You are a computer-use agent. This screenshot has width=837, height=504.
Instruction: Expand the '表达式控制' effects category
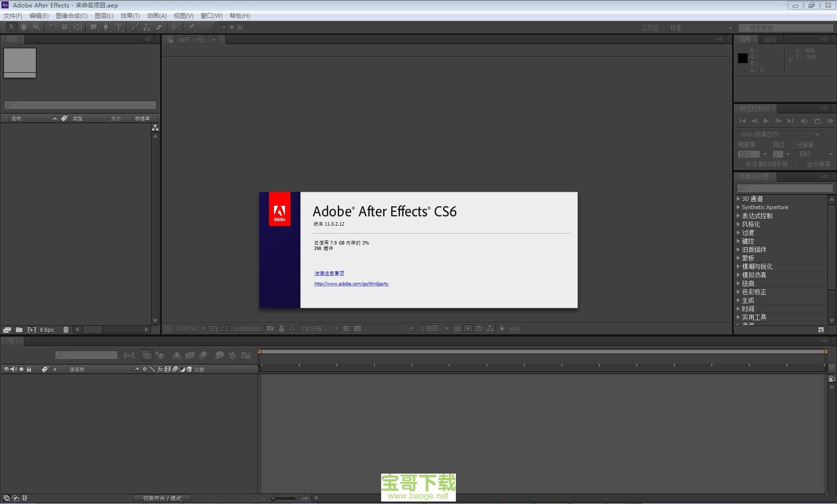pyautogui.click(x=738, y=216)
